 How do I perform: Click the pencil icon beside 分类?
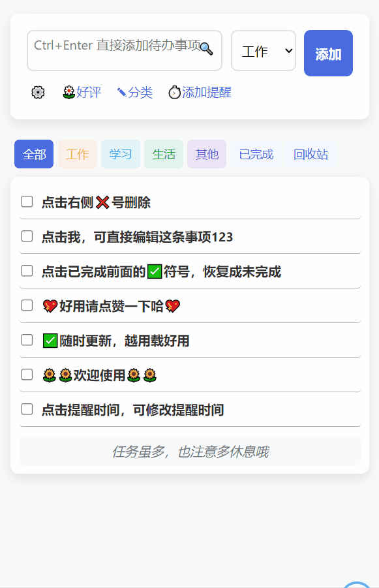[122, 92]
